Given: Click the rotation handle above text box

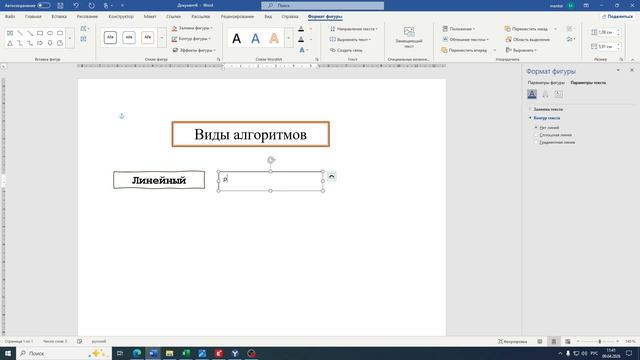Looking at the screenshot, I should [271, 160].
